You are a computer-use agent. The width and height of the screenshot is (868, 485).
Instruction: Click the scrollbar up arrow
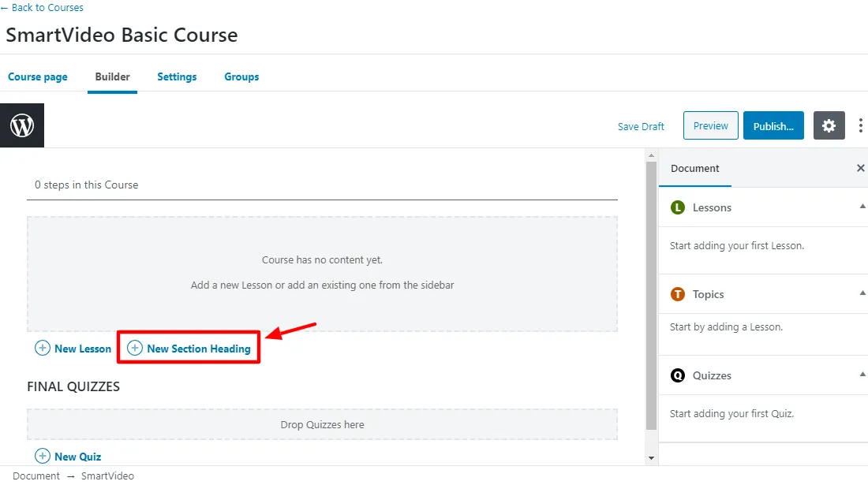pos(651,155)
